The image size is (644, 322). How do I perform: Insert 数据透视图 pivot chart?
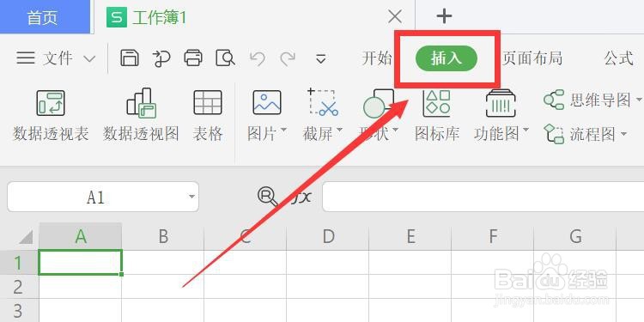[x=141, y=115]
